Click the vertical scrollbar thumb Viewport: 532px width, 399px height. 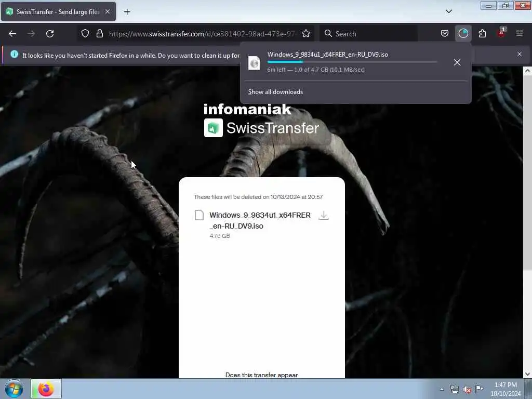pos(527,172)
